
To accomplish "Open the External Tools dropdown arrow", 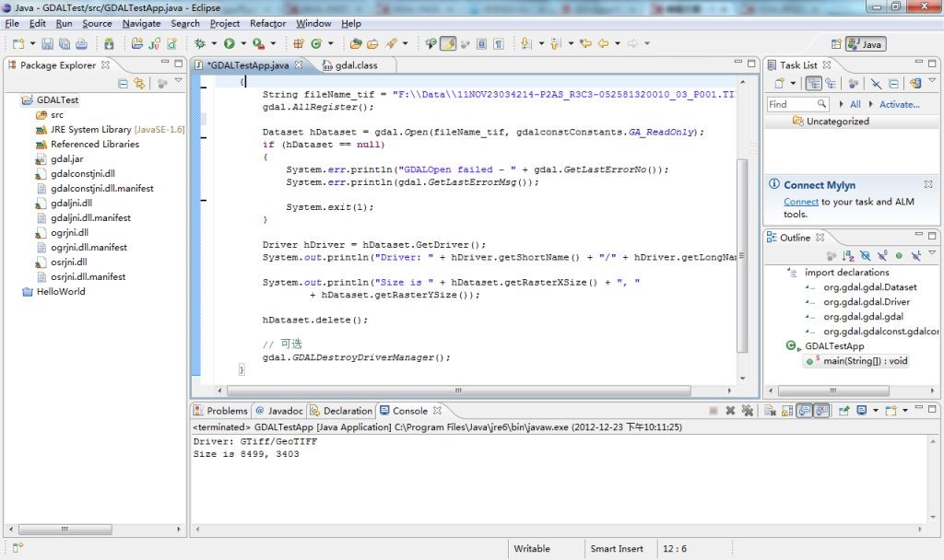I will click(x=273, y=43).
